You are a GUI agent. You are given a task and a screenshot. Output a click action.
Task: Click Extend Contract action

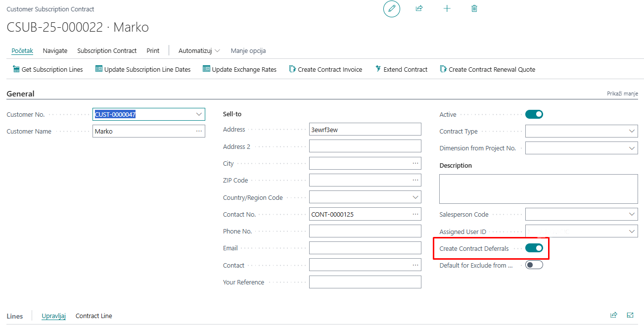(401, 70)
